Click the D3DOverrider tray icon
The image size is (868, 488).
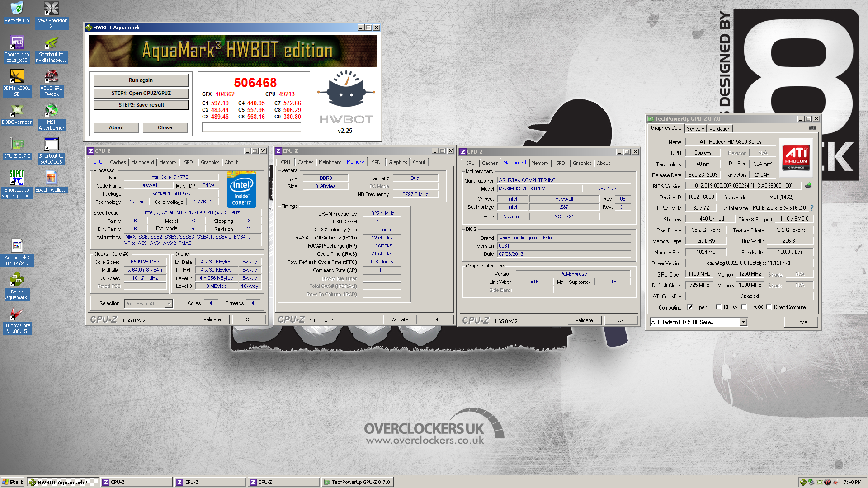[x=819, y=482]
